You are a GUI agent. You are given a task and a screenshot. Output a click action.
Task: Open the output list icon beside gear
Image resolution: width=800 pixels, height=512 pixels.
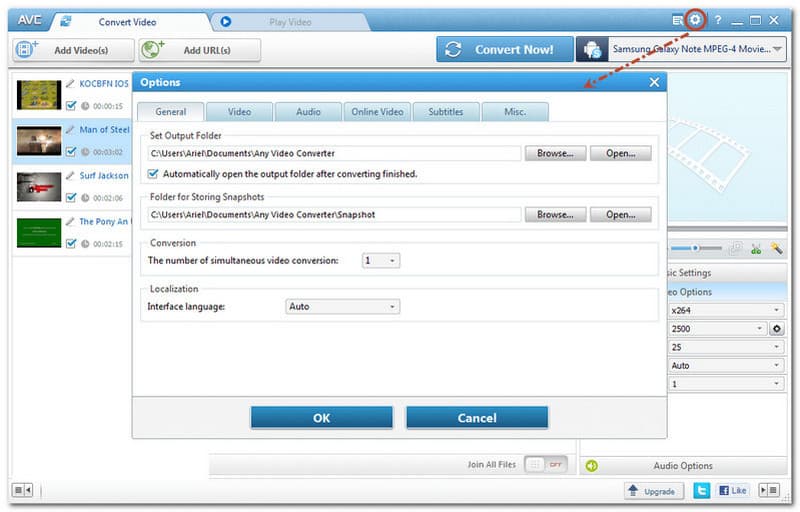(x=677, y=20)
